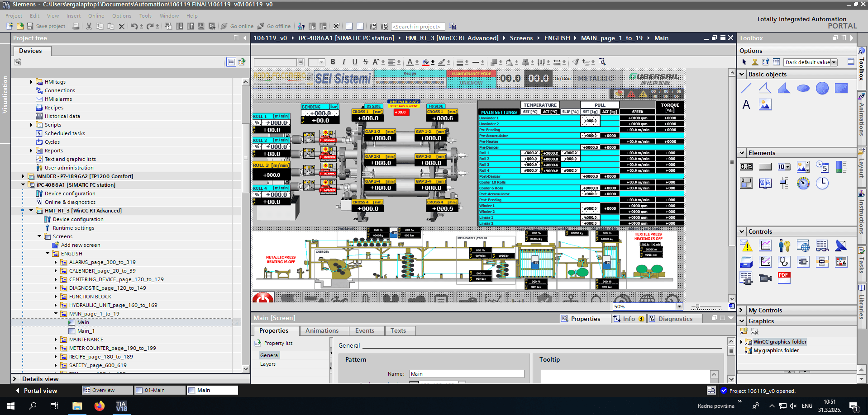Choose the Gauge element in toolbox
This screenshot has height=415, width=868.
pos(803,183)
